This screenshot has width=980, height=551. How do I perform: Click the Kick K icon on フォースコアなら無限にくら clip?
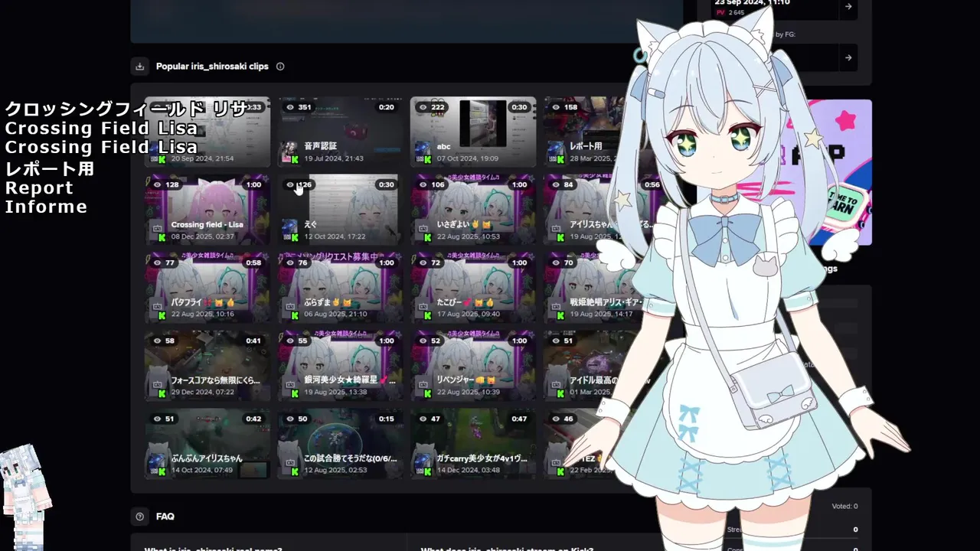pos(162,393)
